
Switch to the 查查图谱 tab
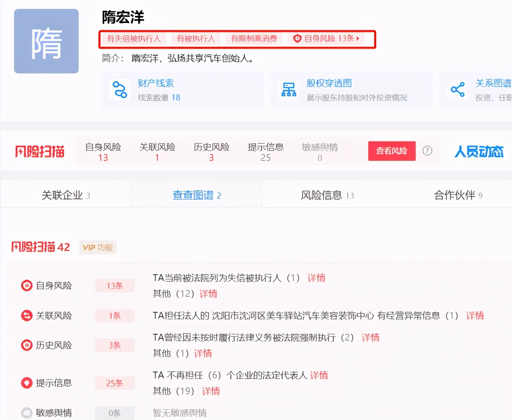[x=196, y=195]
